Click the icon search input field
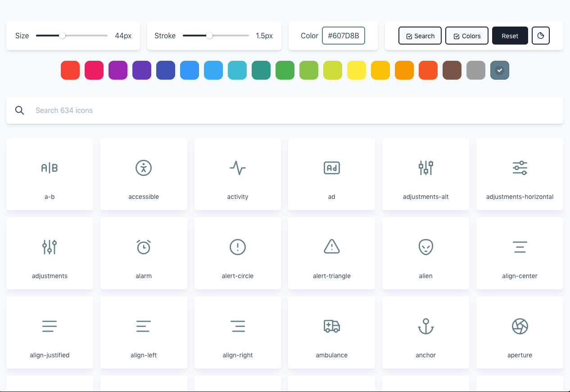Image resolution: width=570 pixels, height=392 pixels. [x=285, y=110]
